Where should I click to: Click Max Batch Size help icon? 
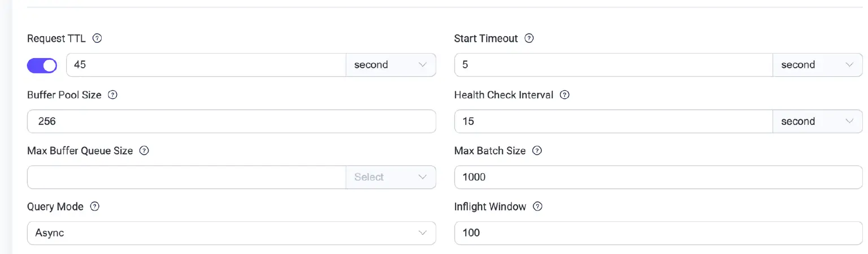[537, 151]
